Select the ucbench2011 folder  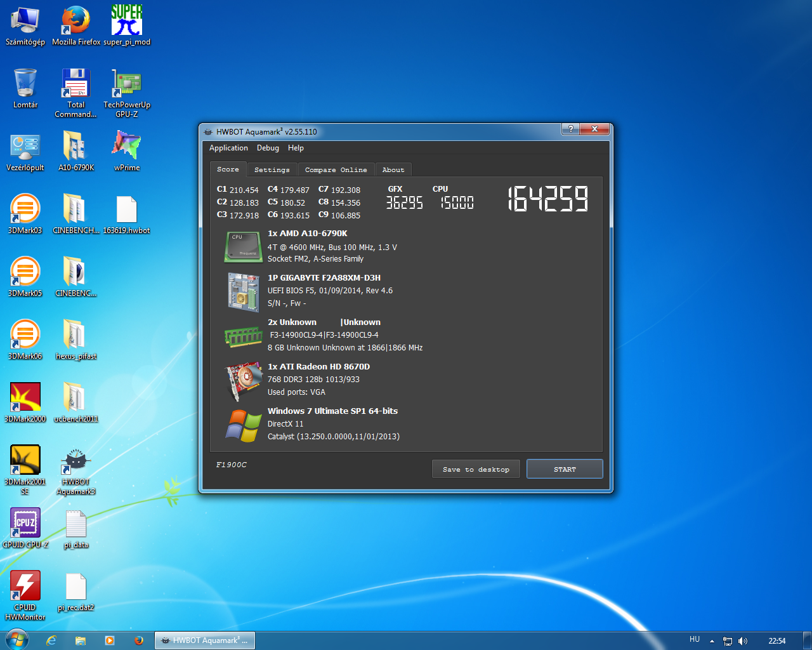click(x=76, y=403)
